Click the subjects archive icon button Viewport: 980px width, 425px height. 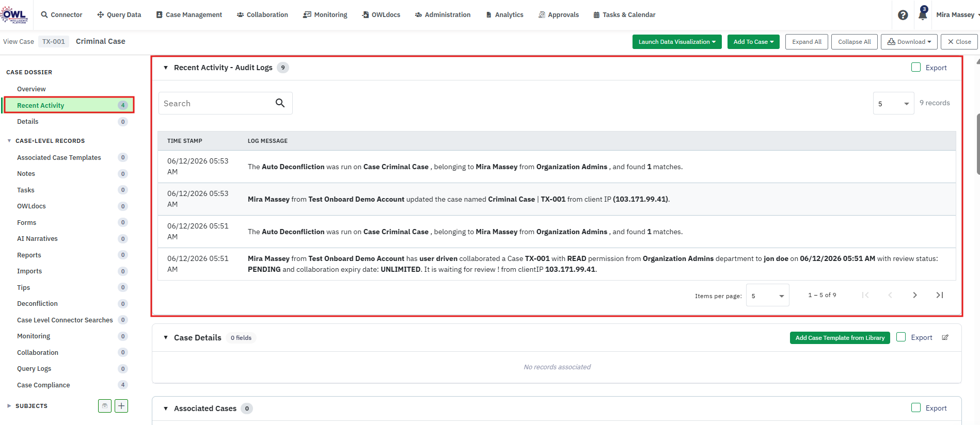[105, 406]
